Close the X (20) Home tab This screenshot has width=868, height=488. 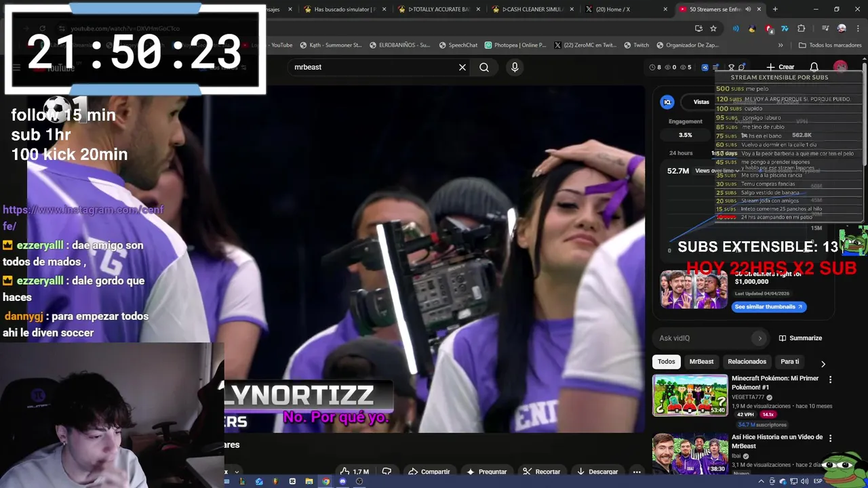[x=665, y=9]
